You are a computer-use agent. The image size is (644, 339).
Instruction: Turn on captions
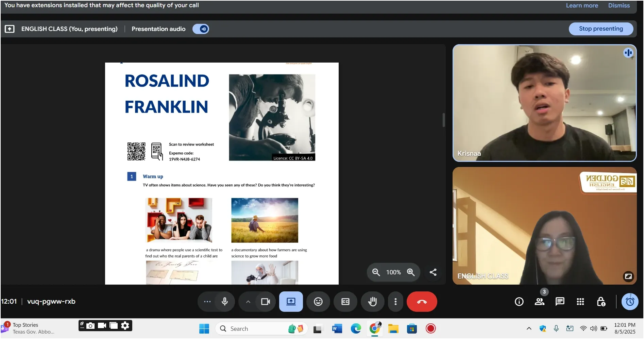tap(345, 302)
